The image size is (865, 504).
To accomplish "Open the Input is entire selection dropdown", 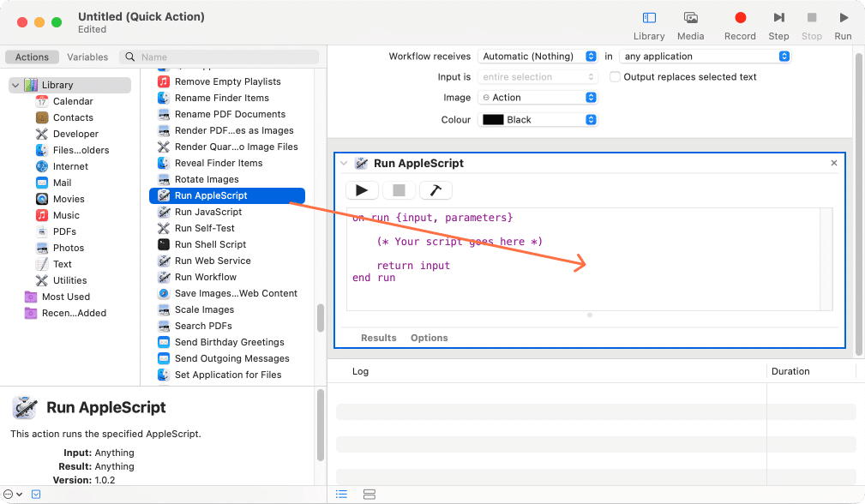I will click(538, 76).
